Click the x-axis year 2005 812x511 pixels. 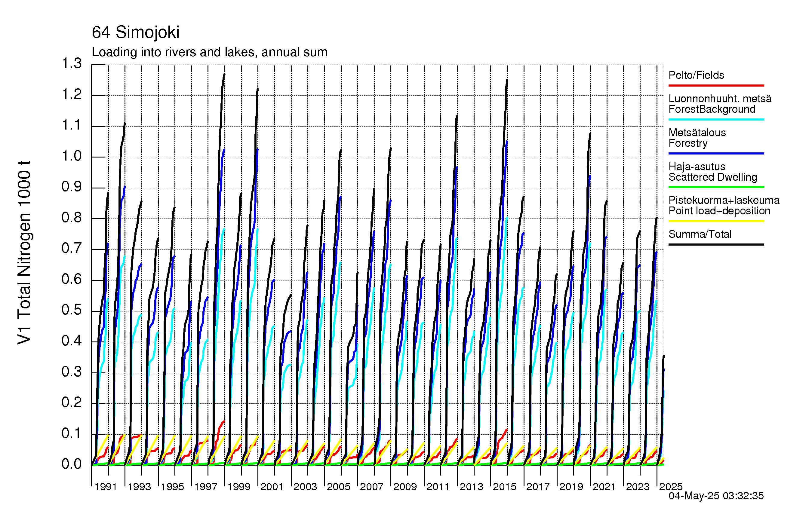(339, 487)
